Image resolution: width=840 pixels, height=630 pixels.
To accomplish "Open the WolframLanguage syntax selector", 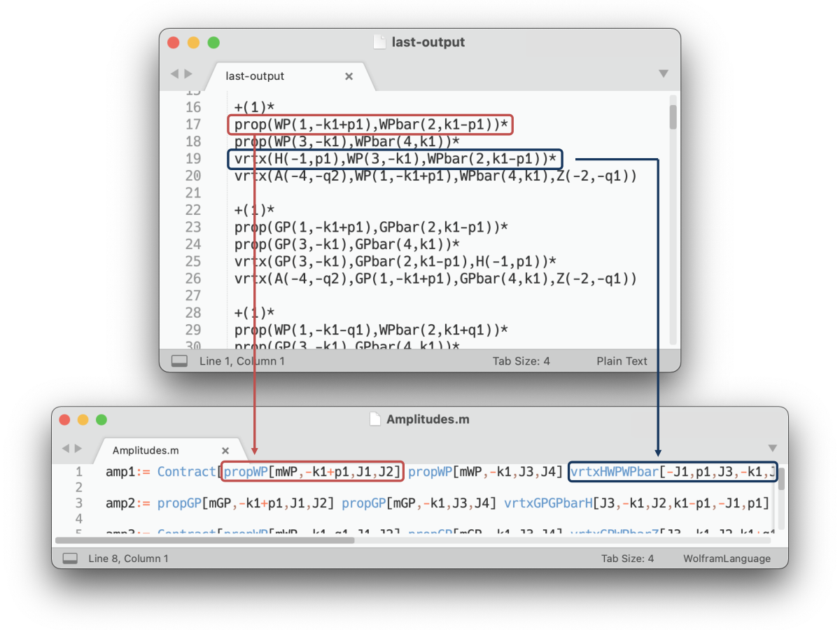I will [x=727, y=559].
